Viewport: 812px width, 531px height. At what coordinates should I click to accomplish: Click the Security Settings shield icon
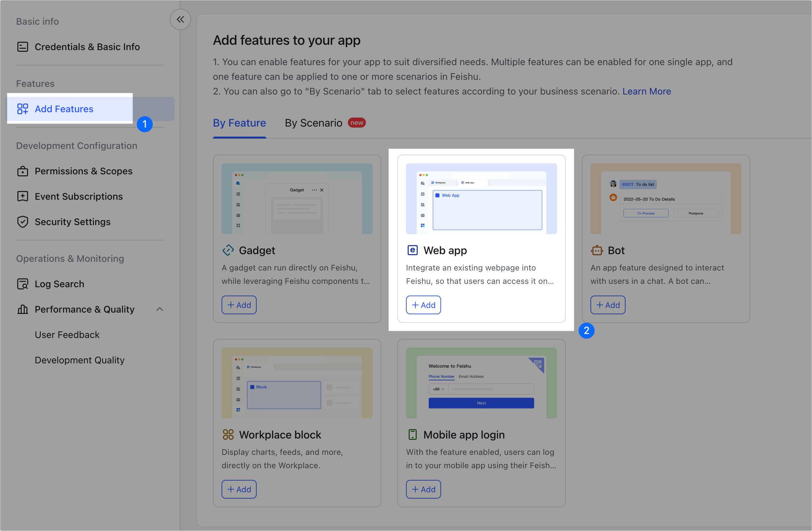[x=22, y=222]
